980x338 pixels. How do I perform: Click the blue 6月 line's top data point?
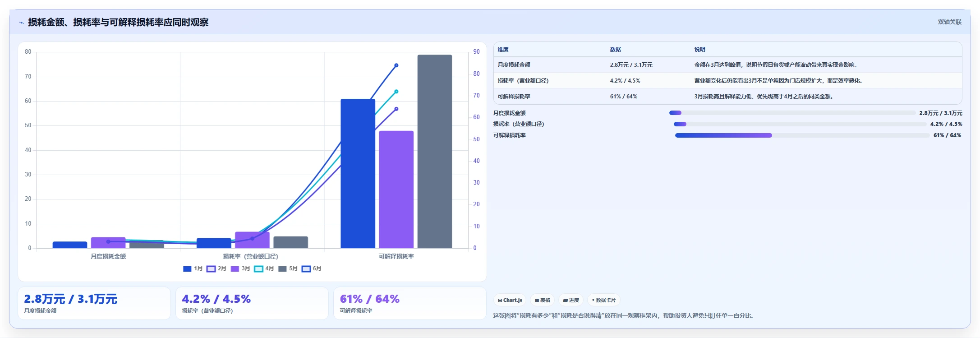(x=396, y=65)
